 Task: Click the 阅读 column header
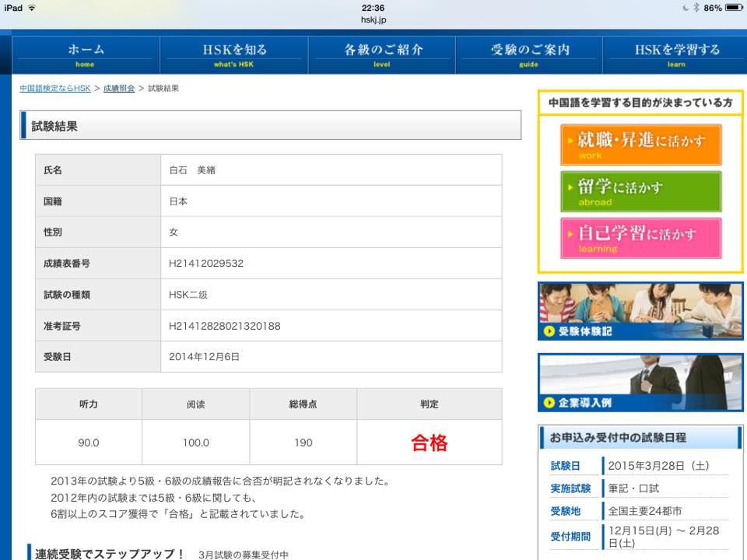[x=196, y=404]
